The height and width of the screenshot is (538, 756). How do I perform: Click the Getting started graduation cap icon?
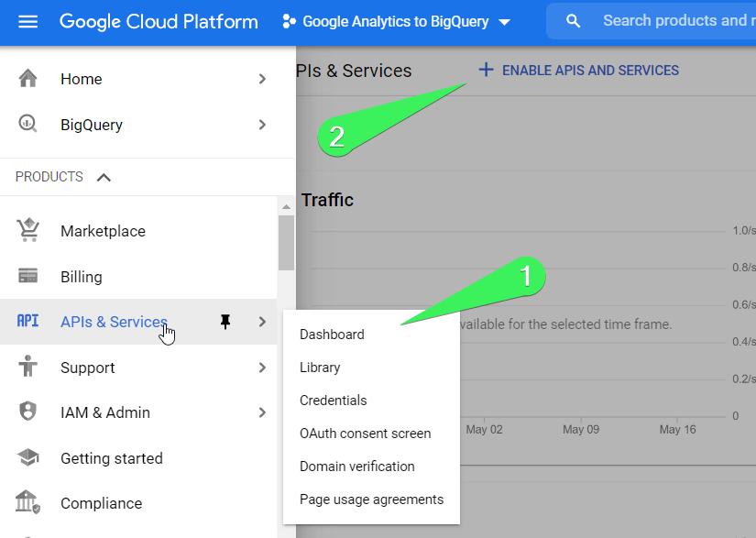(x=28, y=457)
